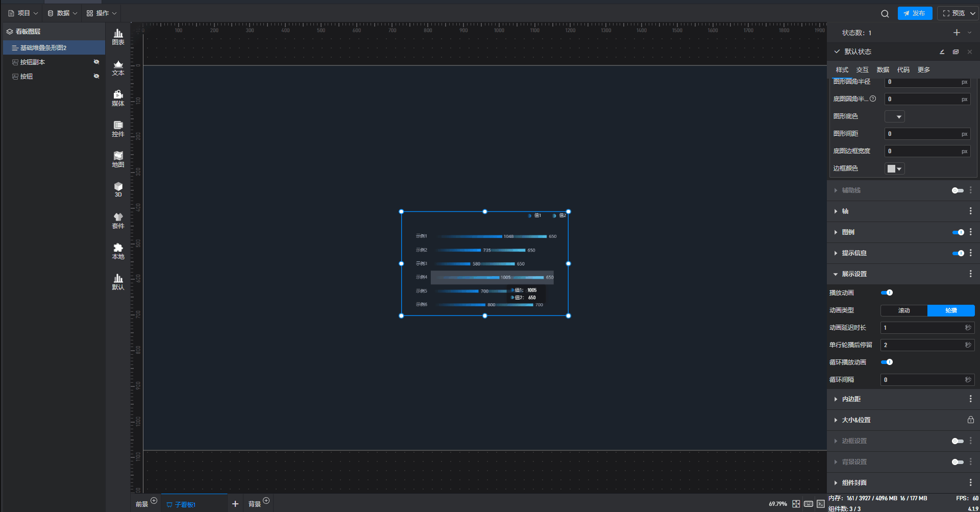Open the 图表 chart component category
This screenshot has width=980, height=512.
(118, 37)
